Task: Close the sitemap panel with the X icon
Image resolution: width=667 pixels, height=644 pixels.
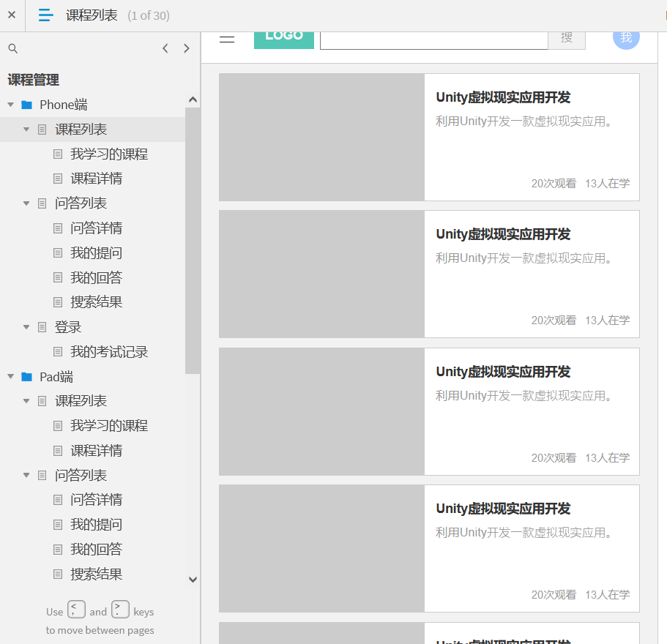Action: 12,15
